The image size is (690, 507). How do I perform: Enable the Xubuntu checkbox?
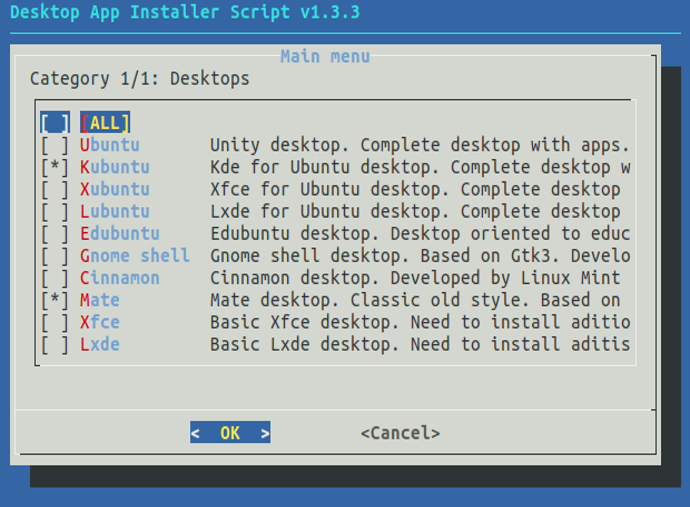[55, 189]
